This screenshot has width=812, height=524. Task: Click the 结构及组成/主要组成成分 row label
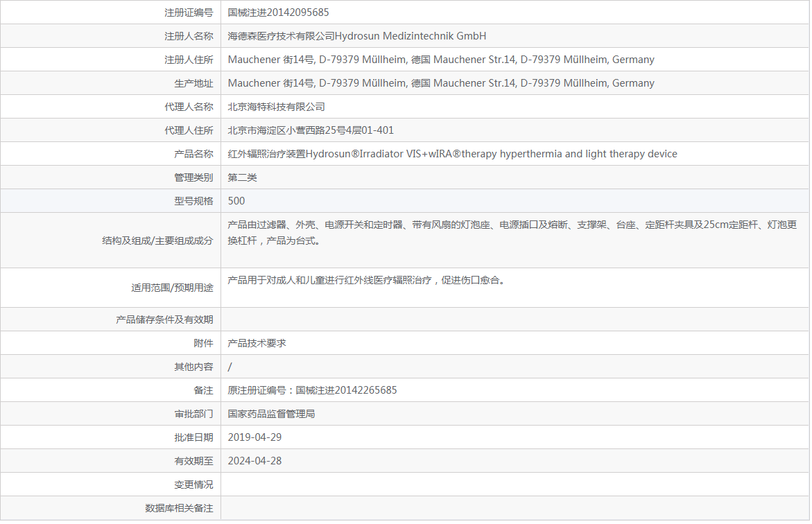[x=157, y=241]
